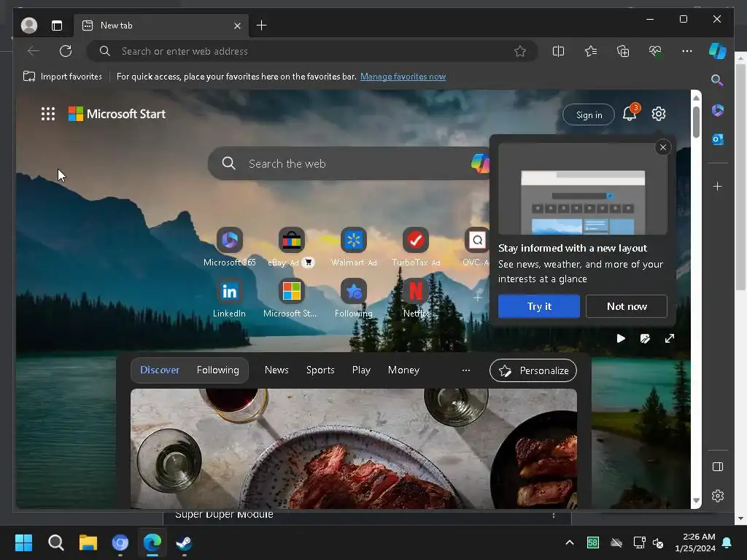Open split screen view

tap(558, 51)
